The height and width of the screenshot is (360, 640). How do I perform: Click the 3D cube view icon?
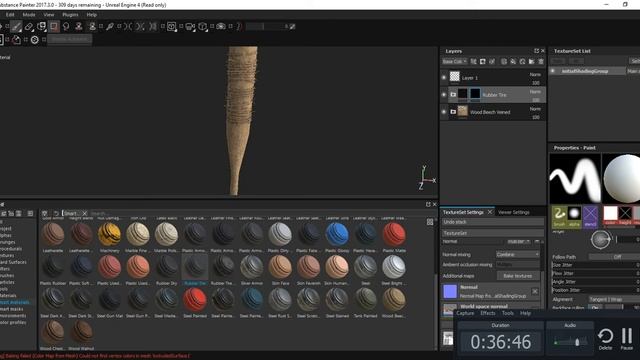202,27
